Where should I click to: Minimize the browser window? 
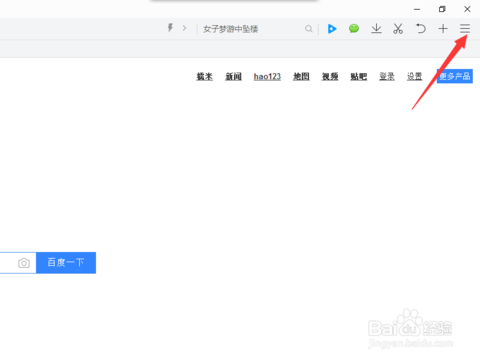[x=417, y=9]
